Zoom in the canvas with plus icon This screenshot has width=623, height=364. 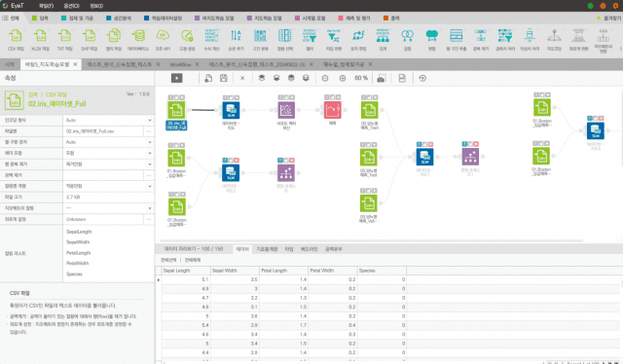343,78
